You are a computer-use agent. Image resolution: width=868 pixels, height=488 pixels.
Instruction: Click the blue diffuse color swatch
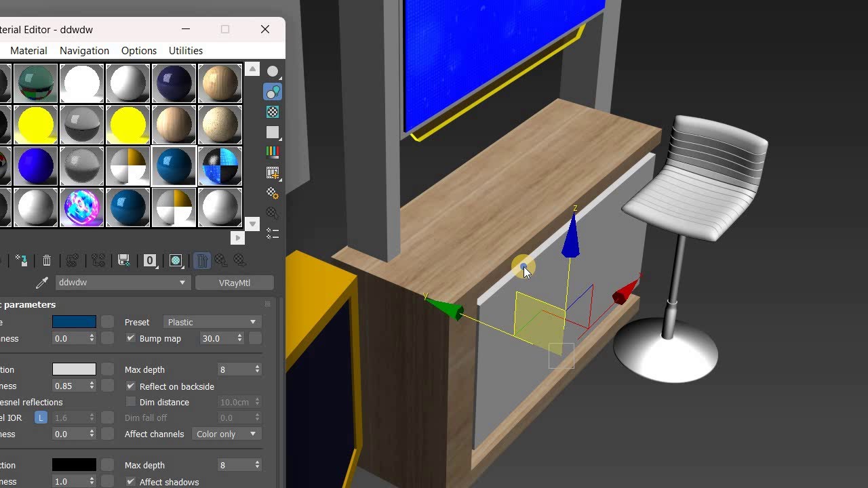(74, 322)
